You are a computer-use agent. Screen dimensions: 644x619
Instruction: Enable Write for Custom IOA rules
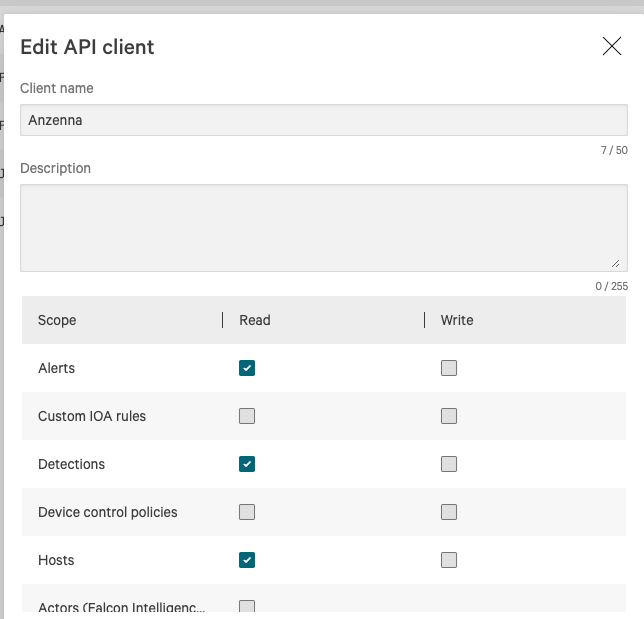click(449, 416)
